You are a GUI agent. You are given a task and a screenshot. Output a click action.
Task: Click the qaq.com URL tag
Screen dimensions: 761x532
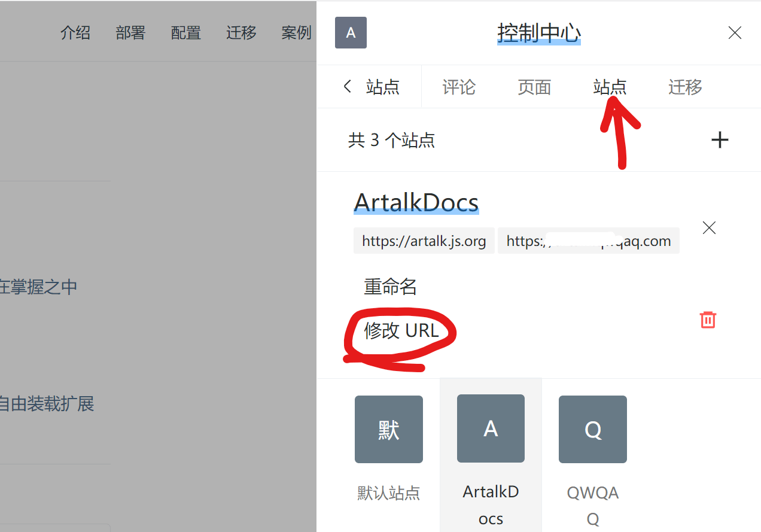click(x=588, y=241)
